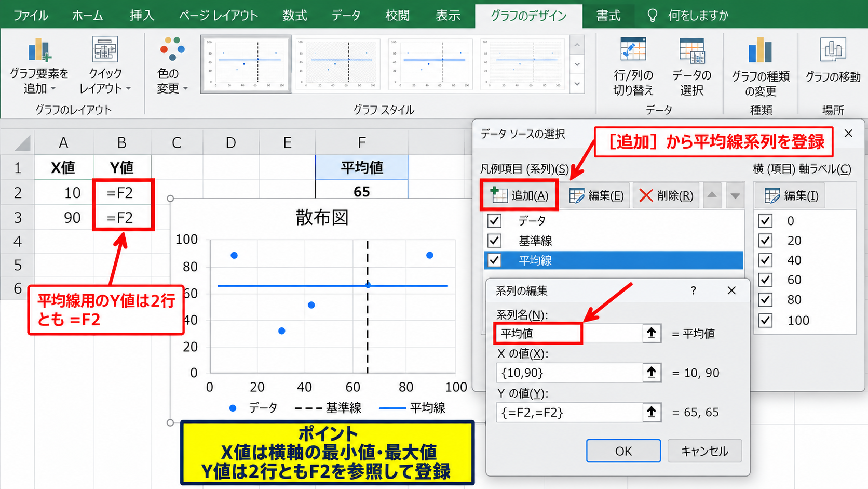The width and height of the screenshot is (868, 489).
Task: Move selected series up with arrow
Action: point(712,195)
